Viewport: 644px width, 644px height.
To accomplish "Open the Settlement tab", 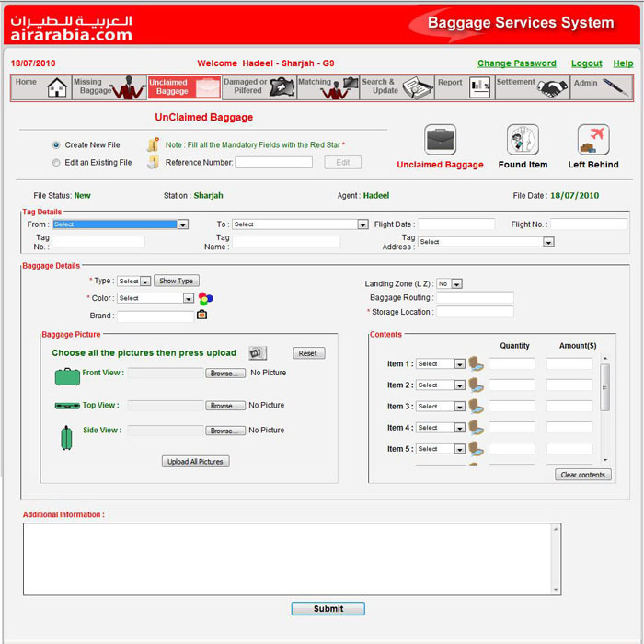I will click(531, 87).
